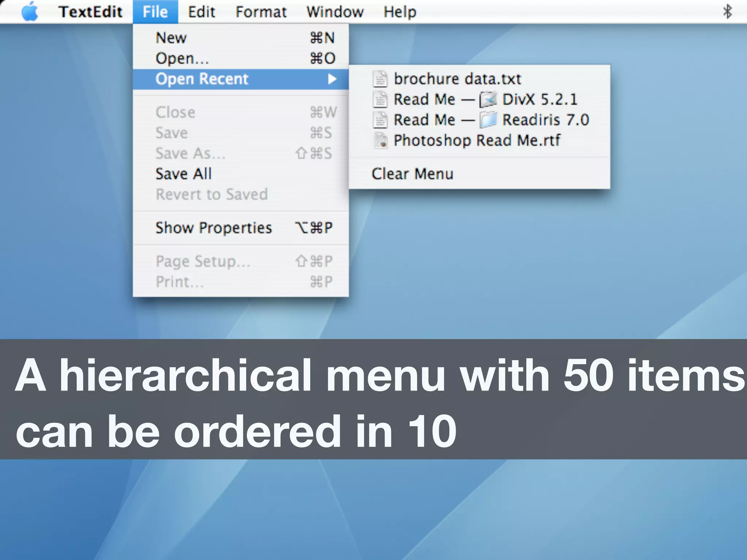Click the disabled Revert to Saved item

tap(241, 194)
